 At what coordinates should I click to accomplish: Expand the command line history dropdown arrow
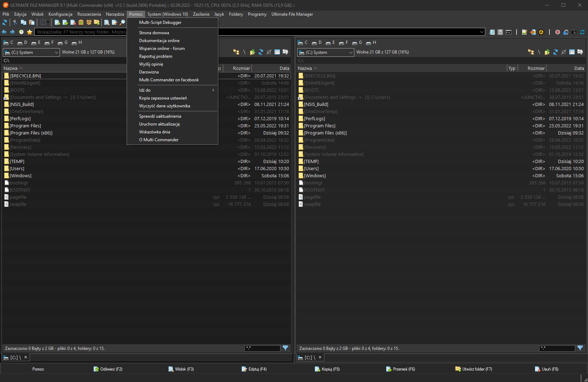click(482, 32)
